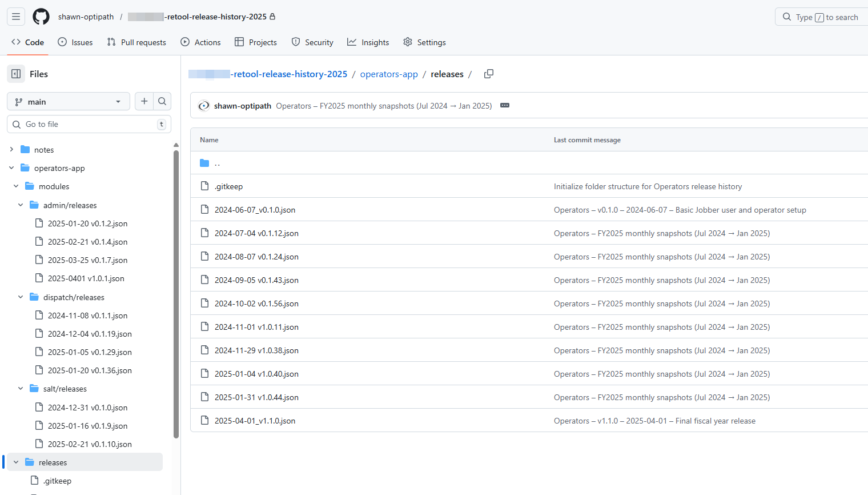
Task: Open 2024-11-01 v1.0.11.json file
Action: coord(256,327)
